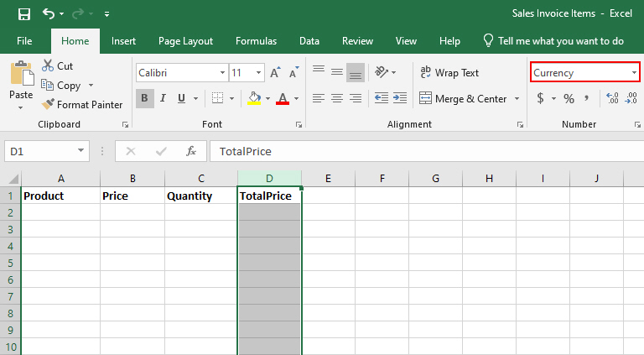Image resolution: width=644 pixels, height=355 pixels.
Task: Click the Select All corner triangle
Action: (x=13, y=178)
